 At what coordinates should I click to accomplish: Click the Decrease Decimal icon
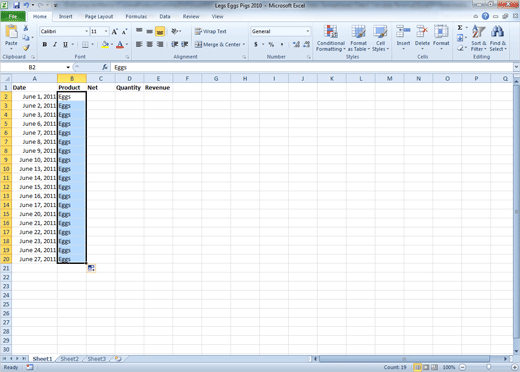307,44
